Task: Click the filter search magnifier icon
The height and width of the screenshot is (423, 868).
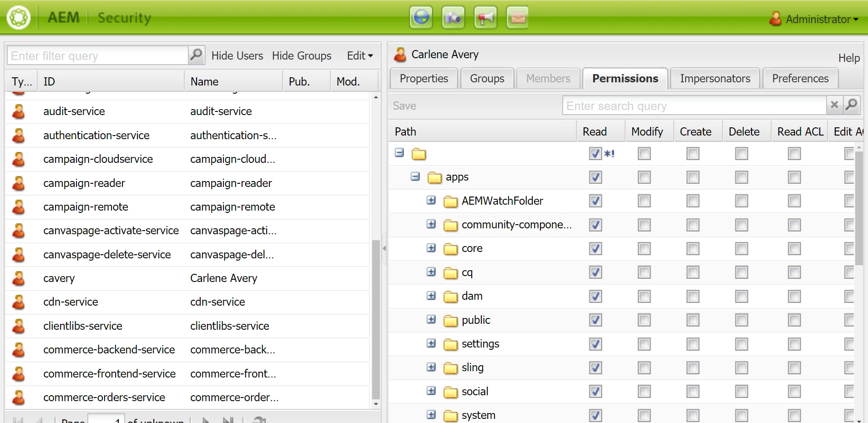Action: tap(196, 55)
